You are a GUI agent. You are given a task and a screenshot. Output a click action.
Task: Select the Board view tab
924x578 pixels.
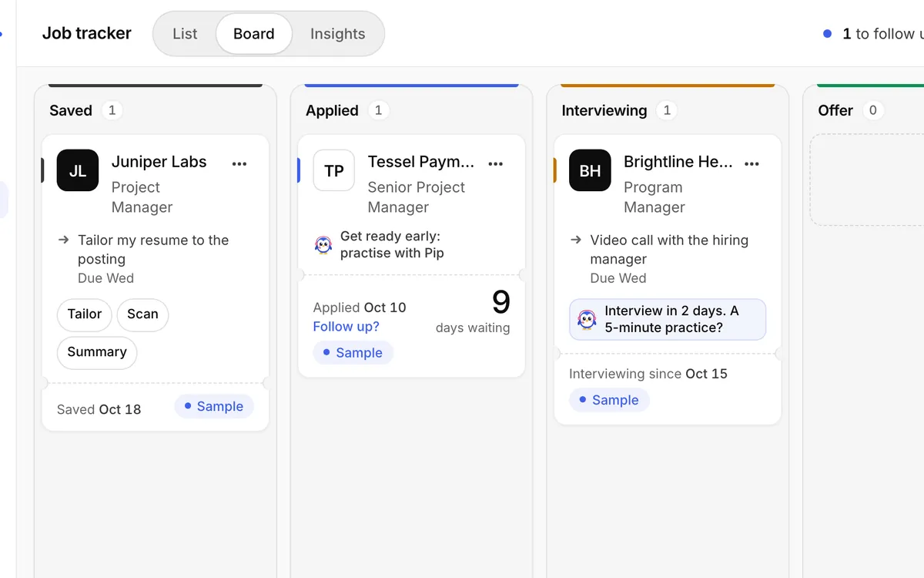(254, 34)
